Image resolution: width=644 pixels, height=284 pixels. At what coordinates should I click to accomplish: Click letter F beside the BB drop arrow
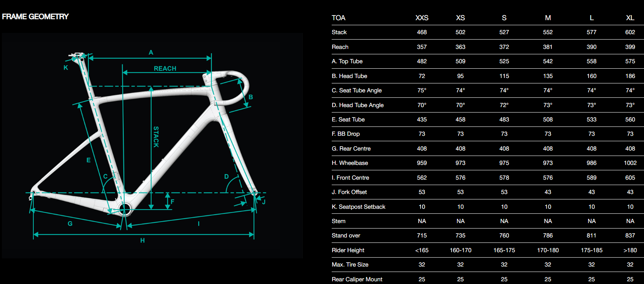pos(172,202)
